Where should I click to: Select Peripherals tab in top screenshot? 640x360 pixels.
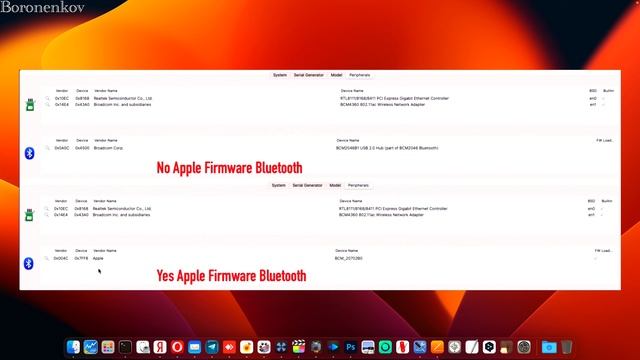(x=360, y=75)
